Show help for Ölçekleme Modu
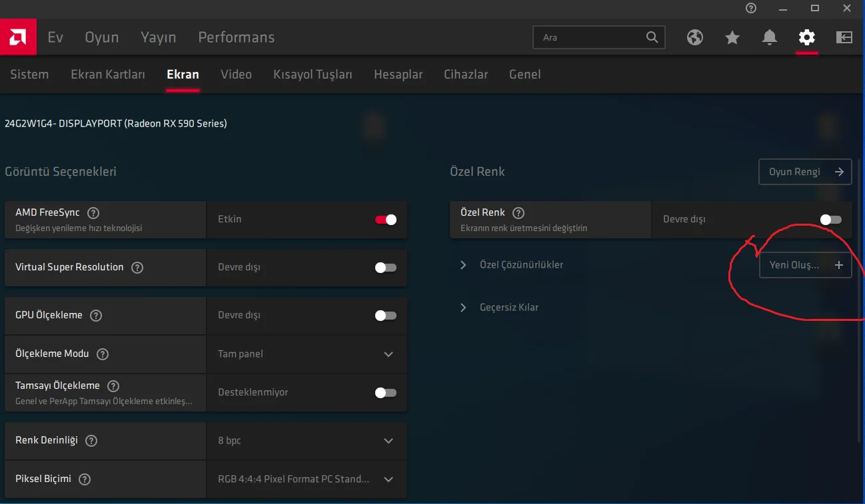This screenshot has width=865, height=504. 103,354
